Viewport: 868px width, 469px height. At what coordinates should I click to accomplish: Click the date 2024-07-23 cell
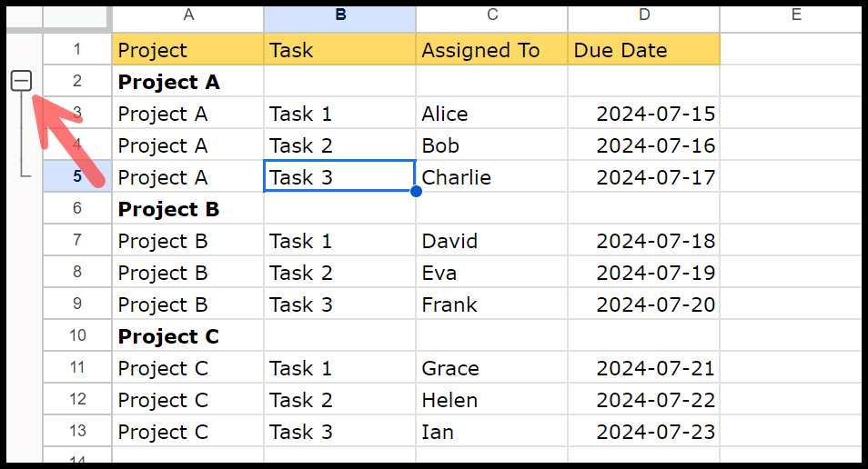(644, 432)
